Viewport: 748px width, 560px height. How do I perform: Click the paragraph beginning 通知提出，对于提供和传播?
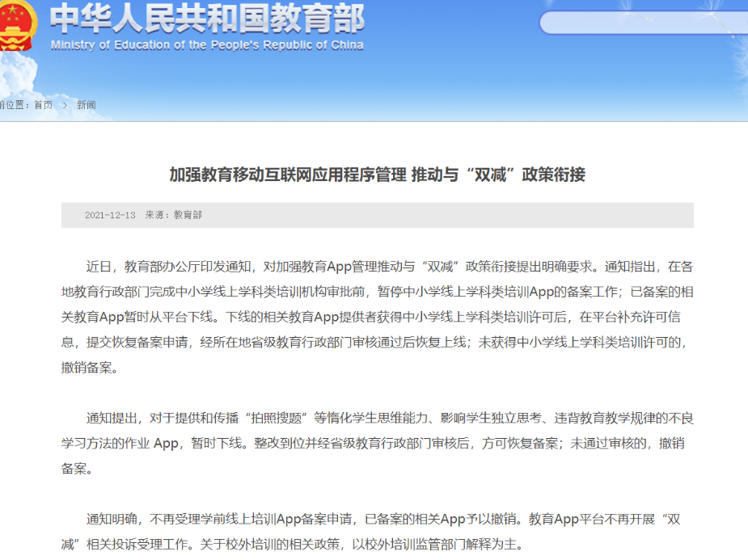(x=378, y=444)
